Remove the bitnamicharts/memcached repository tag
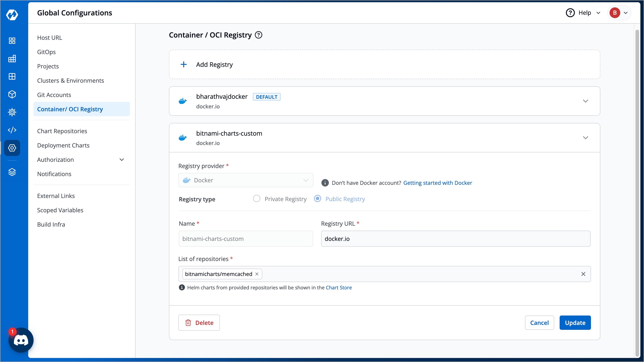 pos(257,274)
